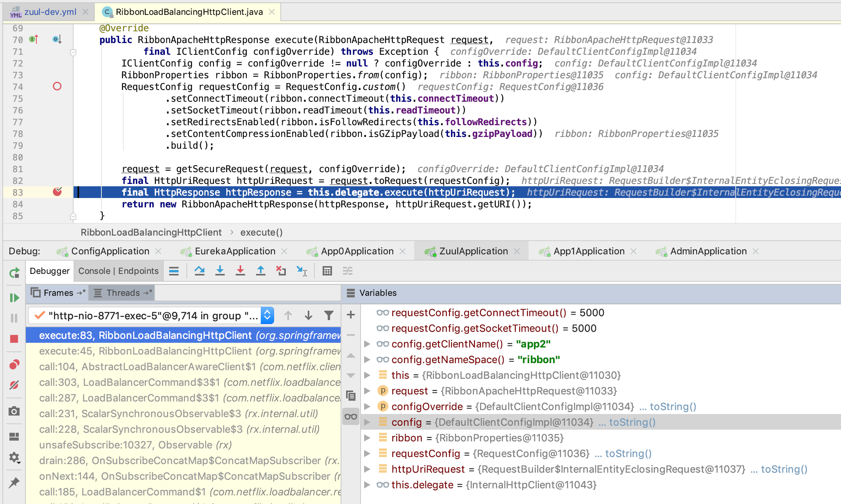Viewport: 841px width, 504px height.
Task: Toggle the Show Watches glasses icon
Action: pos(351,416)
